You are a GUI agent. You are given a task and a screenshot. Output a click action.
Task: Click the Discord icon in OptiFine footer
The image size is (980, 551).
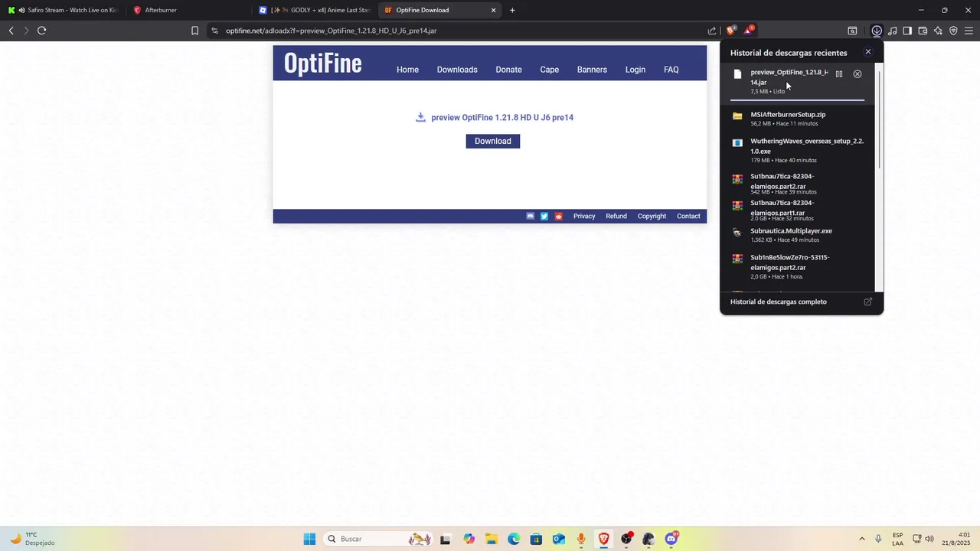click(x=530, y=217)
